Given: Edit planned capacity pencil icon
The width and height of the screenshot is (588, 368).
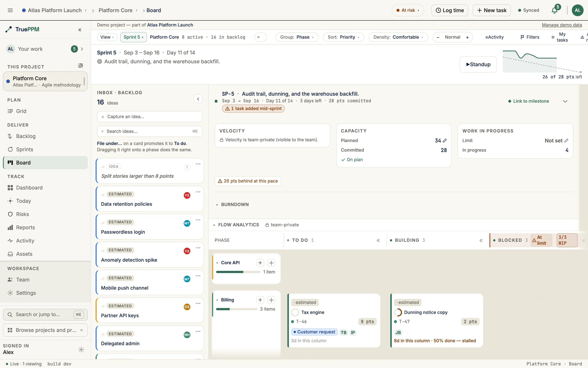Looking at the screenshot, I should tap(445, 140).
